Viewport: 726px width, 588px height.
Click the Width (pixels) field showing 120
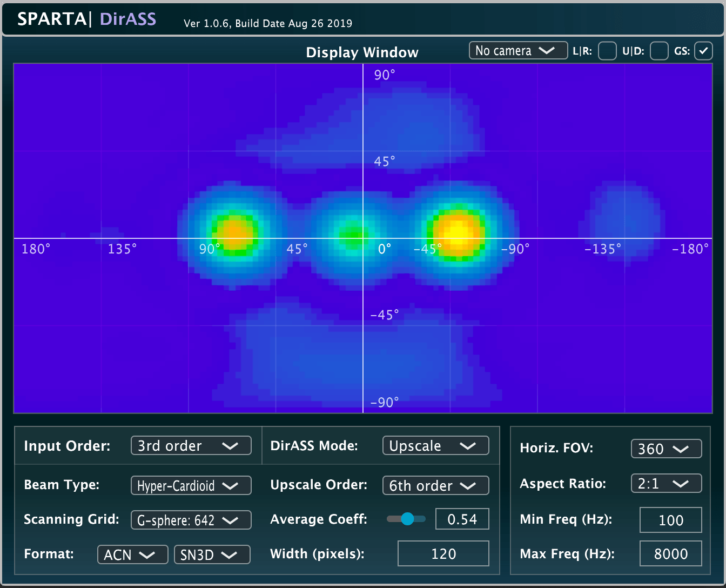tap(443, 553)
